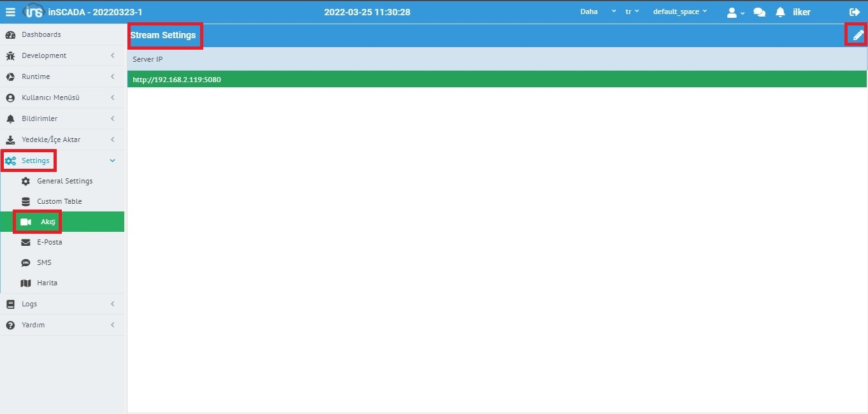Screen dimensions: 868x414
Task: Open the default_space dropdown
Action: point(679,12)
